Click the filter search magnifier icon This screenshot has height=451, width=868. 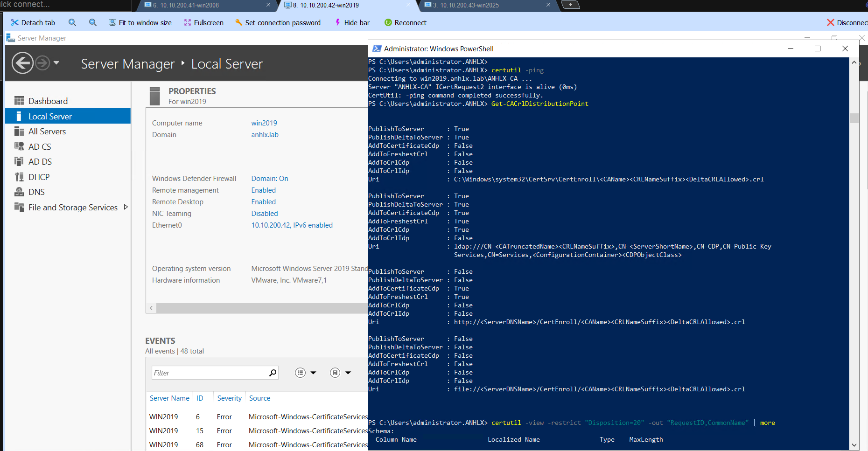[x=273, y=373]
